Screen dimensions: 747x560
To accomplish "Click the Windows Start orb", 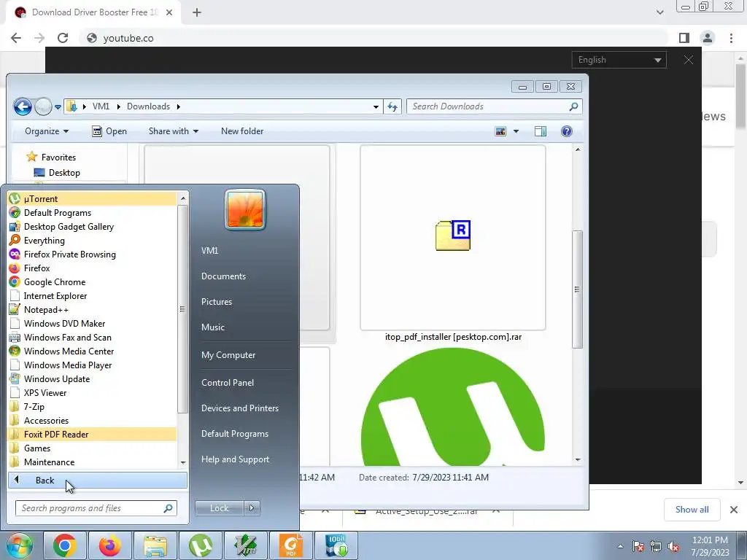I will tap(19, 545).
